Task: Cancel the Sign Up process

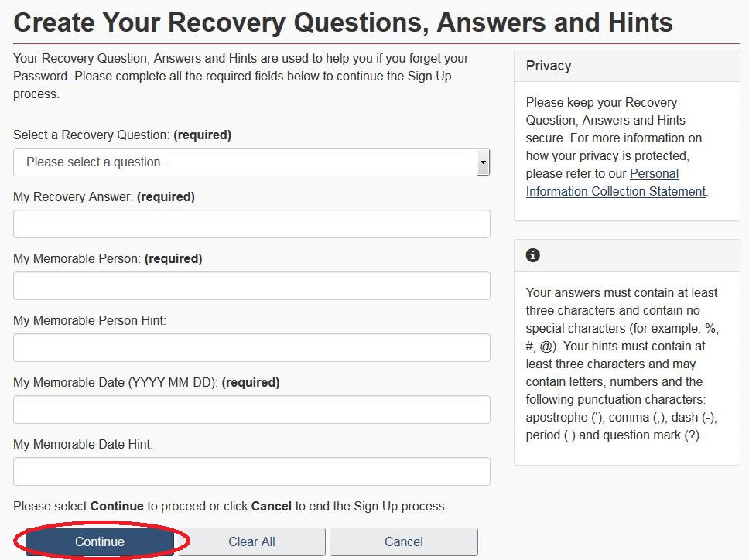Action: [x=404, y=542]
